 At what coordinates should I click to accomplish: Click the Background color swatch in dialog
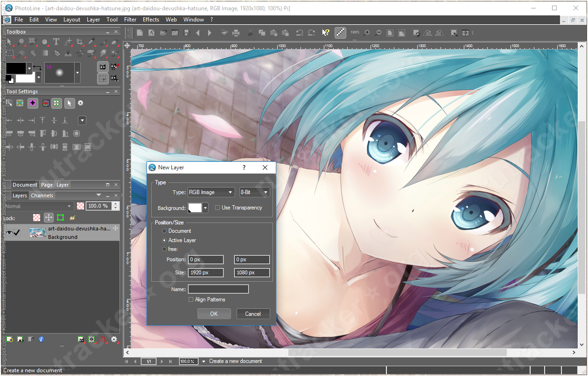pyautogui.click(x=195, y=208)
